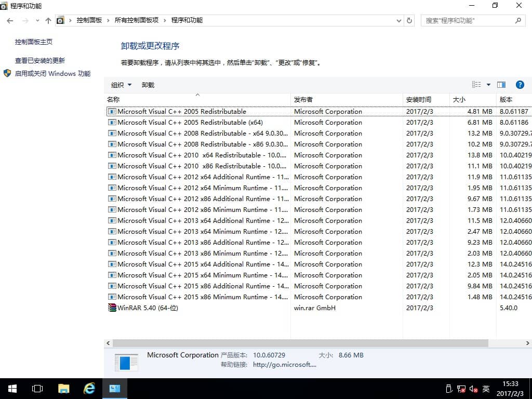Select Visual C++ 2013 x86 Additional Runtime
Image resolution: width=532 pixels, height=399 pixels.
pos(319,242)
